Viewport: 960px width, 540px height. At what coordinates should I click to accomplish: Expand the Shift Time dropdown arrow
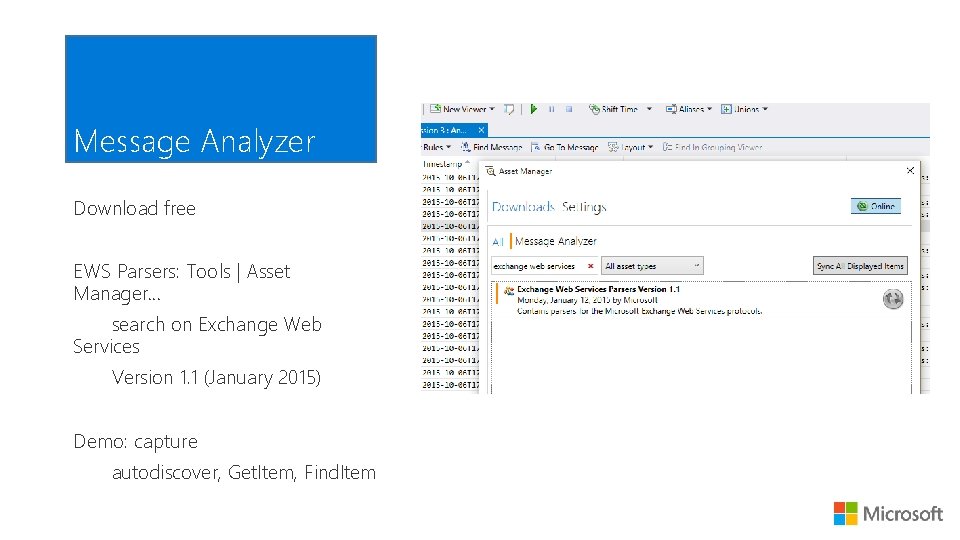click(649, 109)
